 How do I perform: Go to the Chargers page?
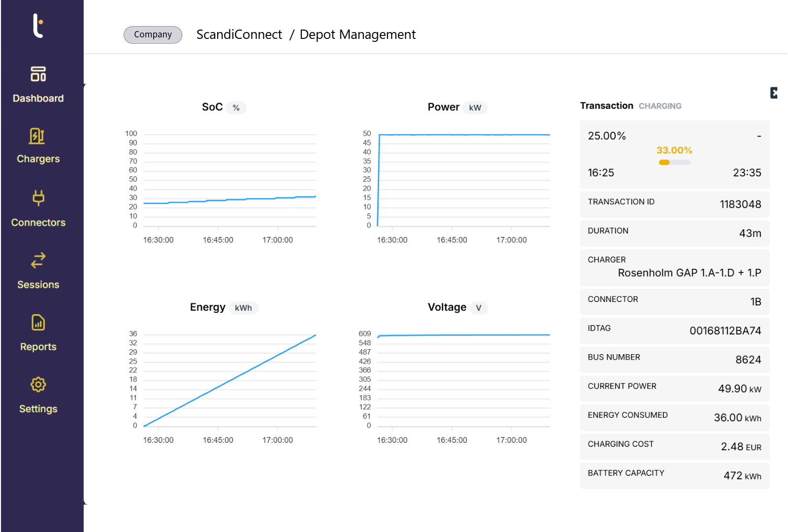[38, 146]
